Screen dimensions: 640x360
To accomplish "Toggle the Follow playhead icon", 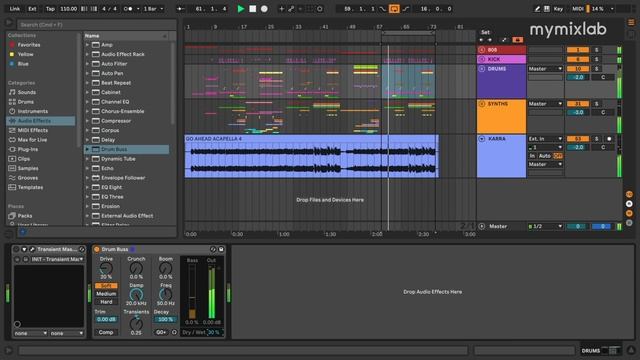I will pos(180,9).
